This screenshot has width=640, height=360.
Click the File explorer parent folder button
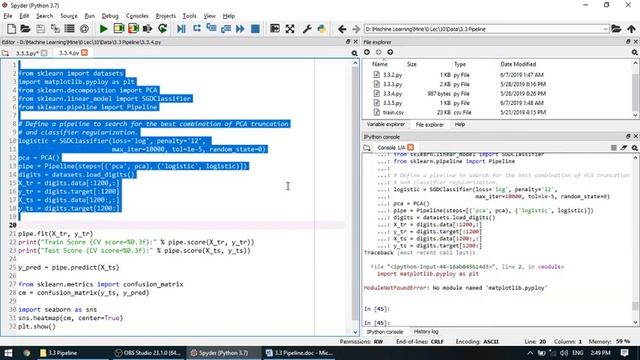coord(390,52)
